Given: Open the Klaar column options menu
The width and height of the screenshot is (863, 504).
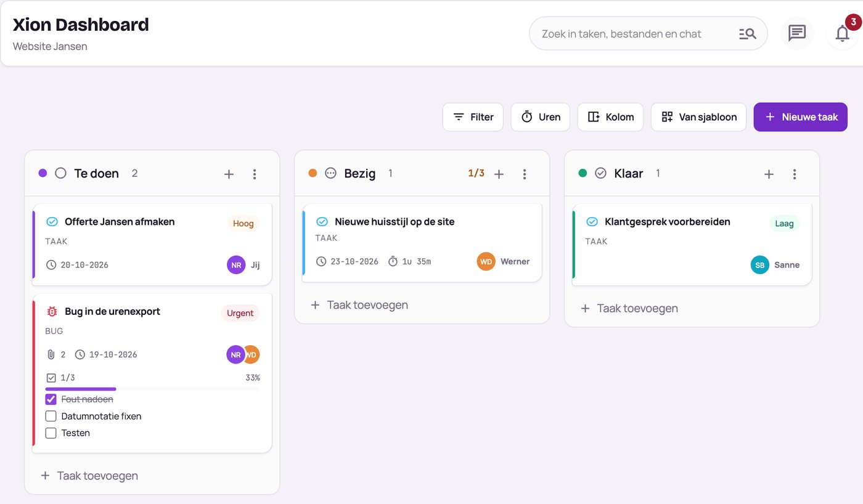Looking at the screenshot, I should coord(795,174).
